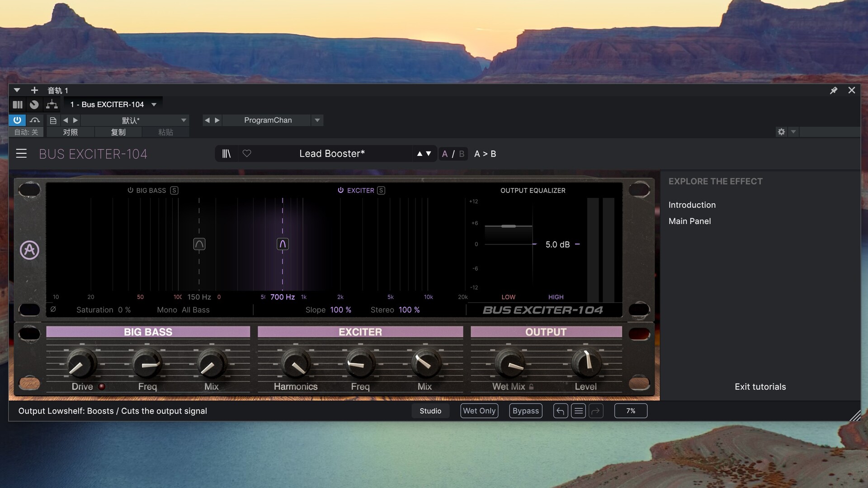Click the red Drive indicator LED
868x488 pixels.
tap(102, 387)
